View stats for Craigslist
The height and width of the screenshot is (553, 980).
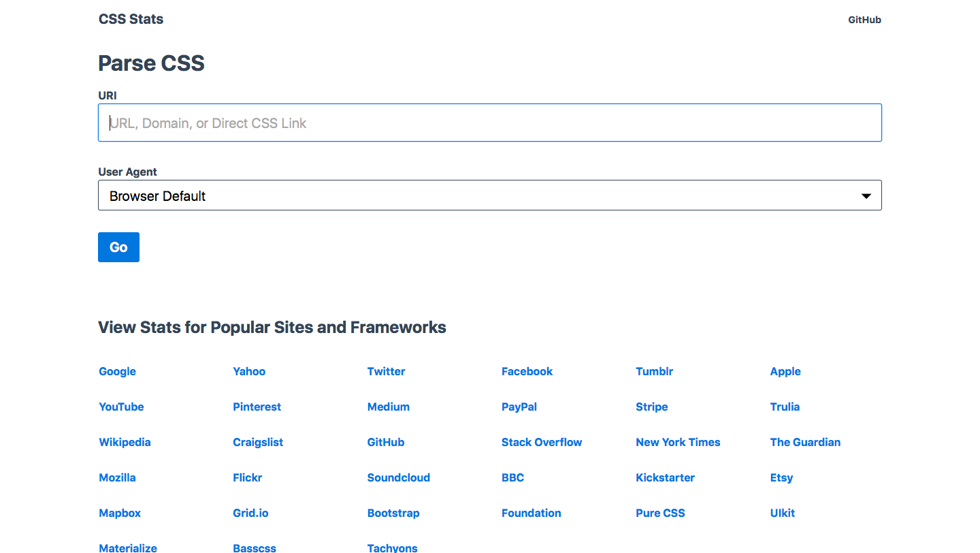[258, 442]
